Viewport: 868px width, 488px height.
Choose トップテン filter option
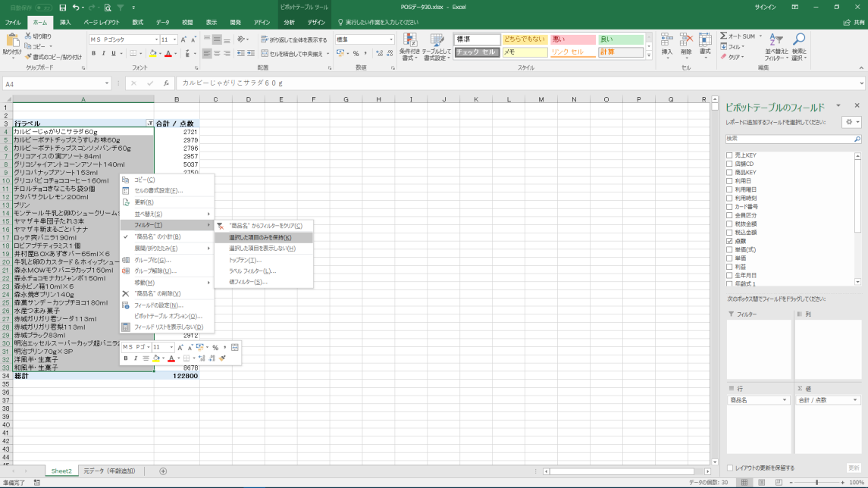pos(264,260)
